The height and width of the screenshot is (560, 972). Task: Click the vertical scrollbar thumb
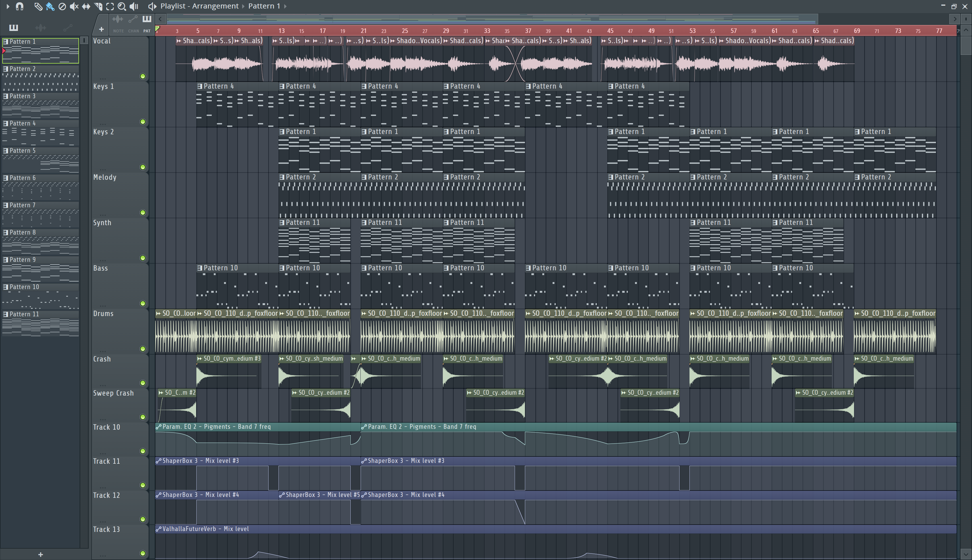pyautogui.click(x=966, y=46)
